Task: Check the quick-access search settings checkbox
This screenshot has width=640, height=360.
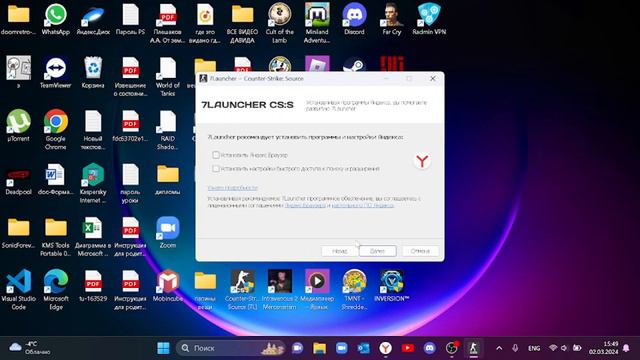Action: (216, 169)
